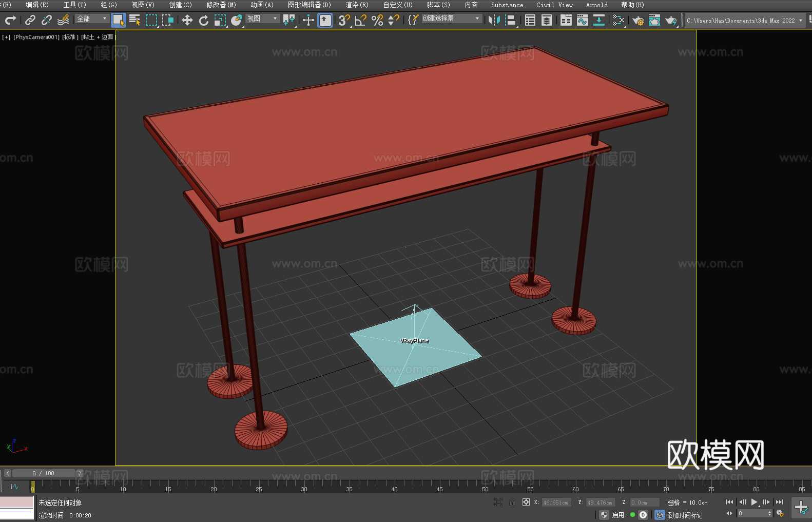This screenshot has height=522, width=812.
Task: Click the 添加时间标记 label
Action: point(684,515)
